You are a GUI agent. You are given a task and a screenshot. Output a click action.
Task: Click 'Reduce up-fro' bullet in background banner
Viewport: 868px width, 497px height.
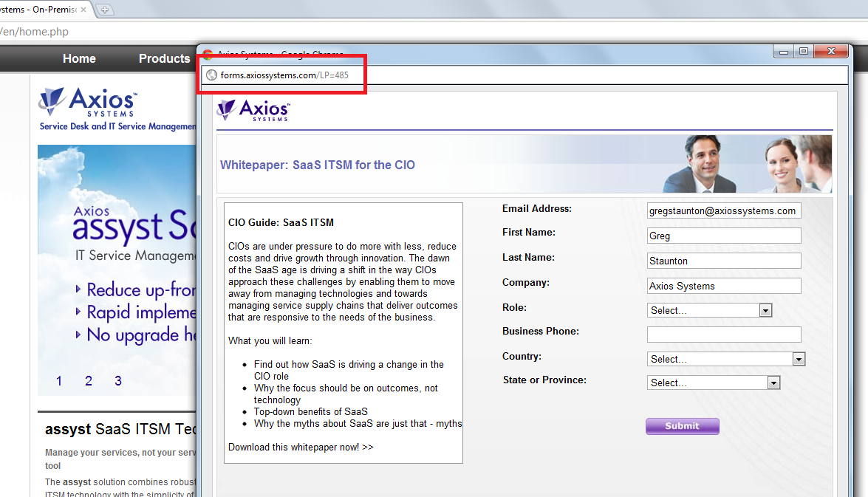pyautogui.click(x=136, y=289)
